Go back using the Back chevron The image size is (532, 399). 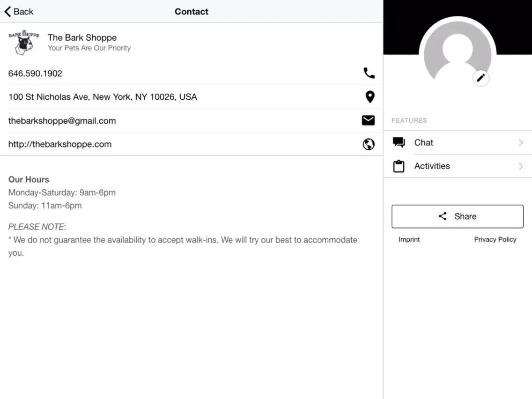tap(8, 12)
